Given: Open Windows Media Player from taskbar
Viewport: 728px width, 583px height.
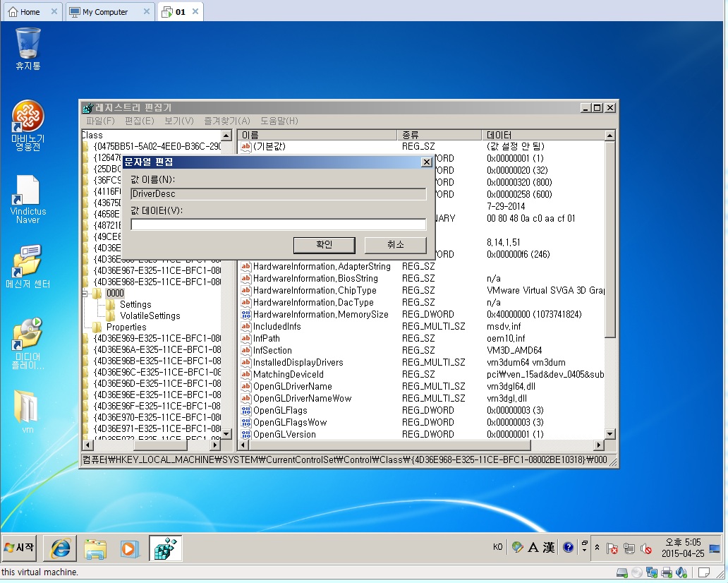Looking at the screenshot, I should pos(130,548).
